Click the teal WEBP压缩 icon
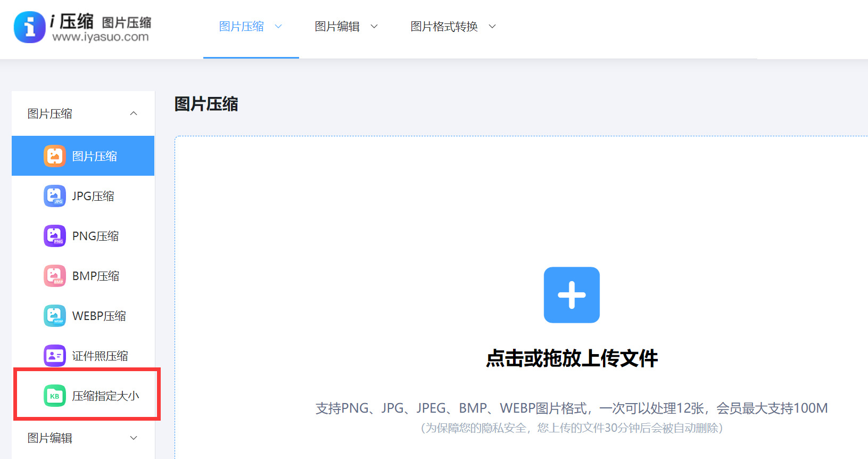Viewport: 868px width, 459px height. point(54,316)
